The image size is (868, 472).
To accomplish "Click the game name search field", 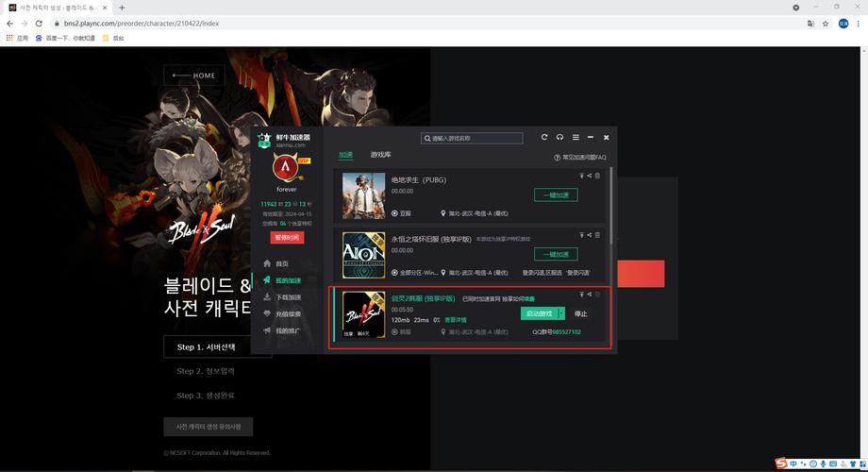I will pyautogui.click(x=472, y=138).
